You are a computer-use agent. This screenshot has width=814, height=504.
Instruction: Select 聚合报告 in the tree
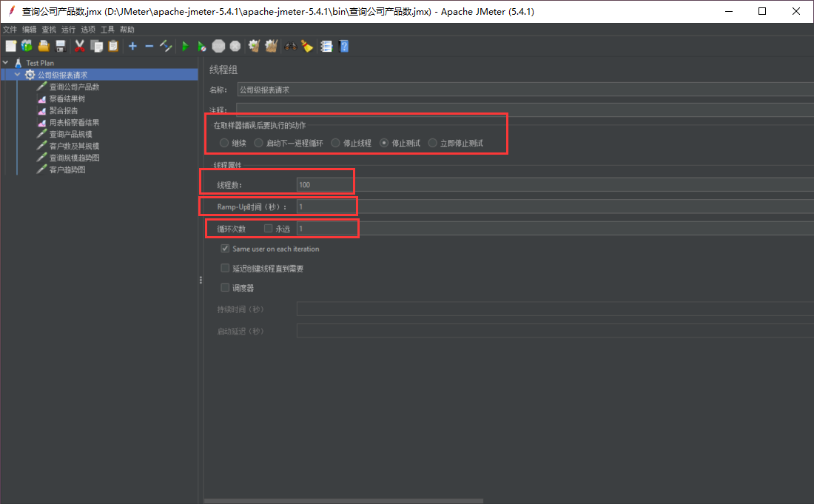64,110
